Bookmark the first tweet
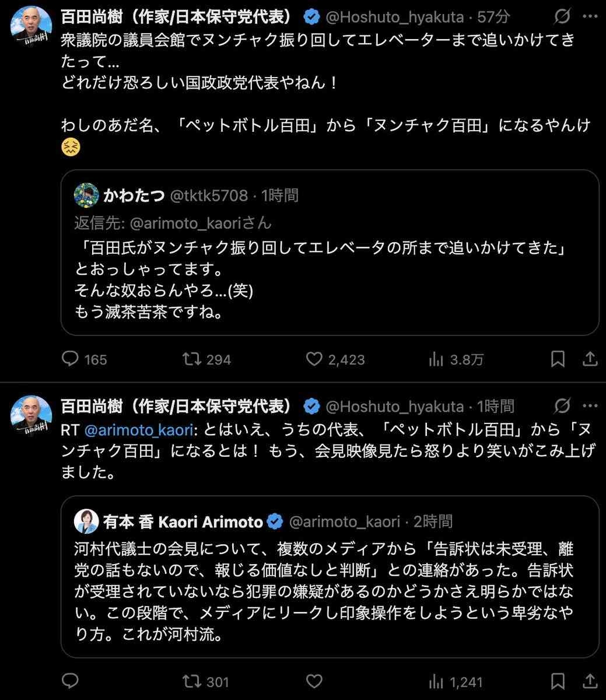Viewport: 606px width, 700px height. click(558, 359)
